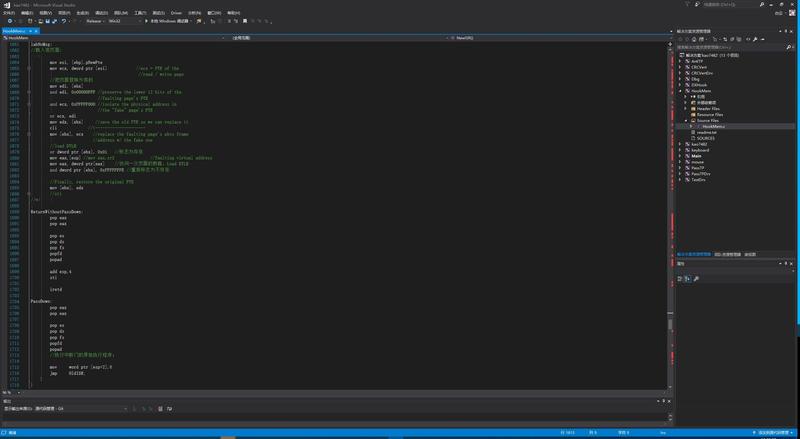This screenshot has width=800, height=439.
Task: Collapse the code outlining marker at line 1869
Action: click(29, 92)
